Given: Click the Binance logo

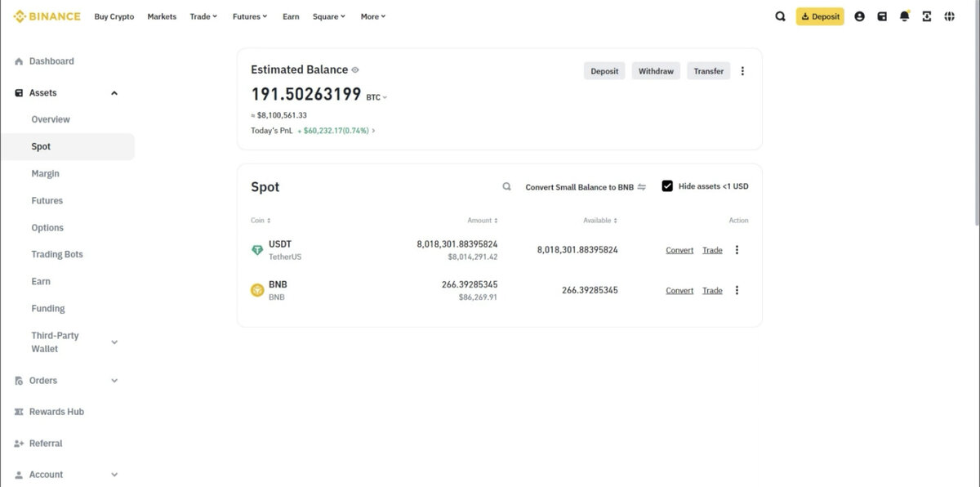Looking at the screenshot, I should [47, 16].
